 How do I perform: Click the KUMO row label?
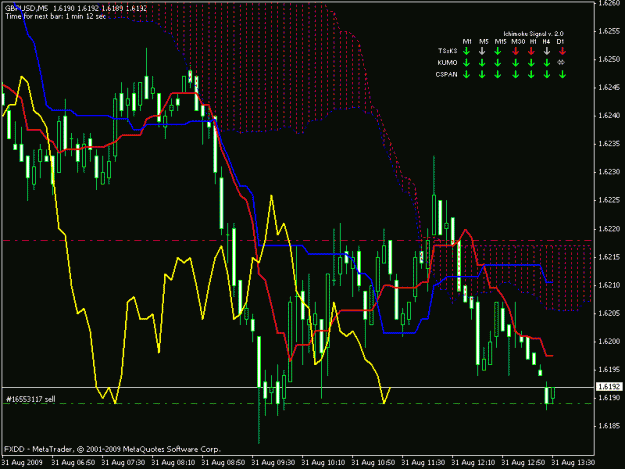point(447,63)
